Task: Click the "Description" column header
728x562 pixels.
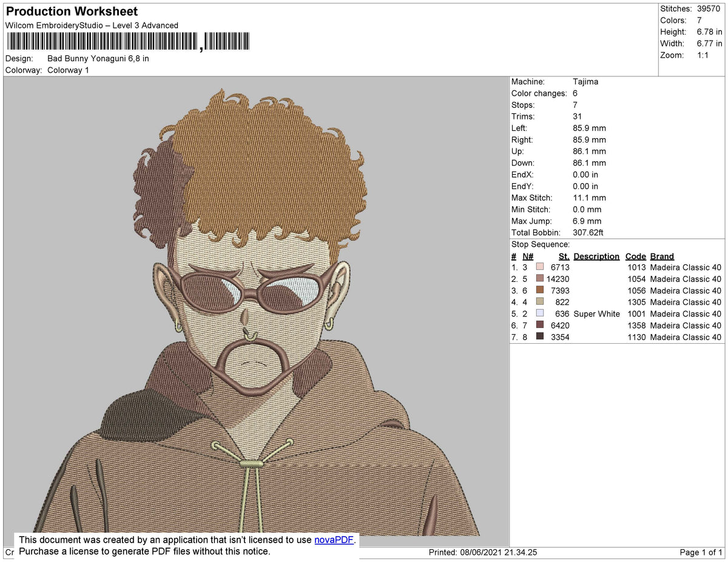Action: pyautogui.click(x=596, y=256)
